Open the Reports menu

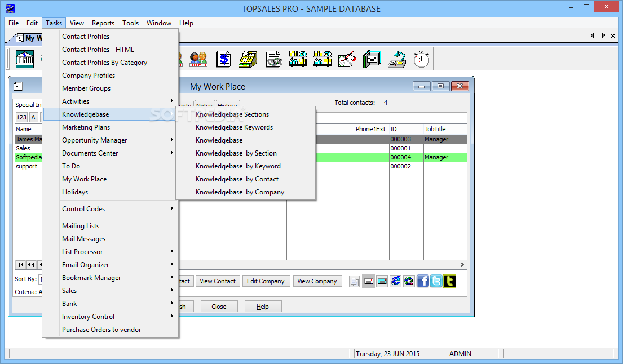pyautogui.click(x=103, y=23)
